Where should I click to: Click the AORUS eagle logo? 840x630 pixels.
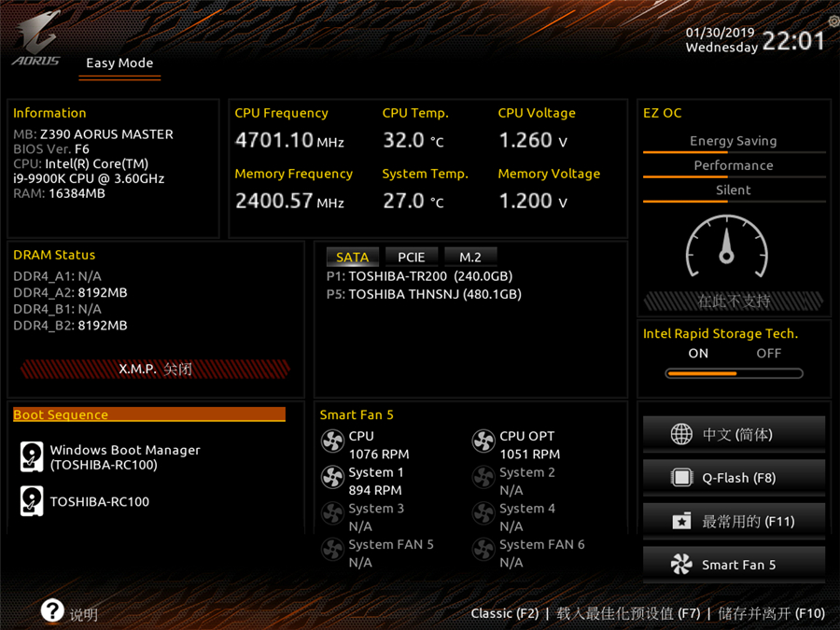coord(36,37)
